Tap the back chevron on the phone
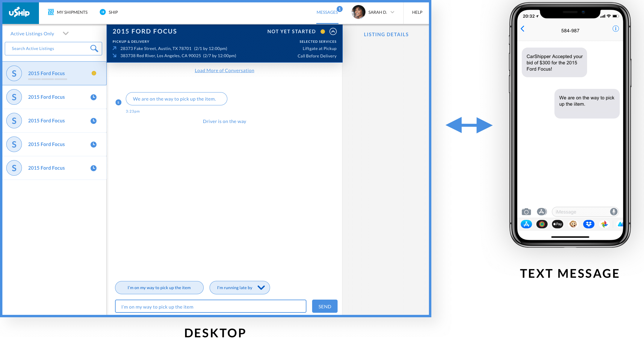644x340 pixels. pos(523,29)
